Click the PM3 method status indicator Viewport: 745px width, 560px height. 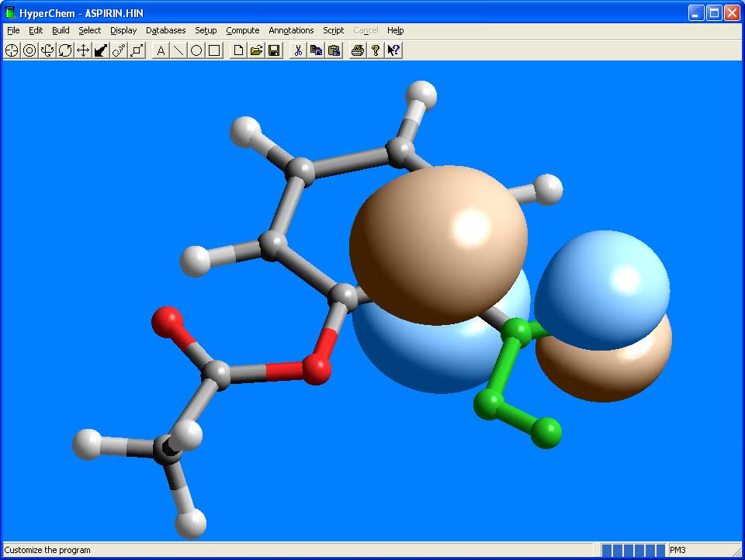click(677, 550)
